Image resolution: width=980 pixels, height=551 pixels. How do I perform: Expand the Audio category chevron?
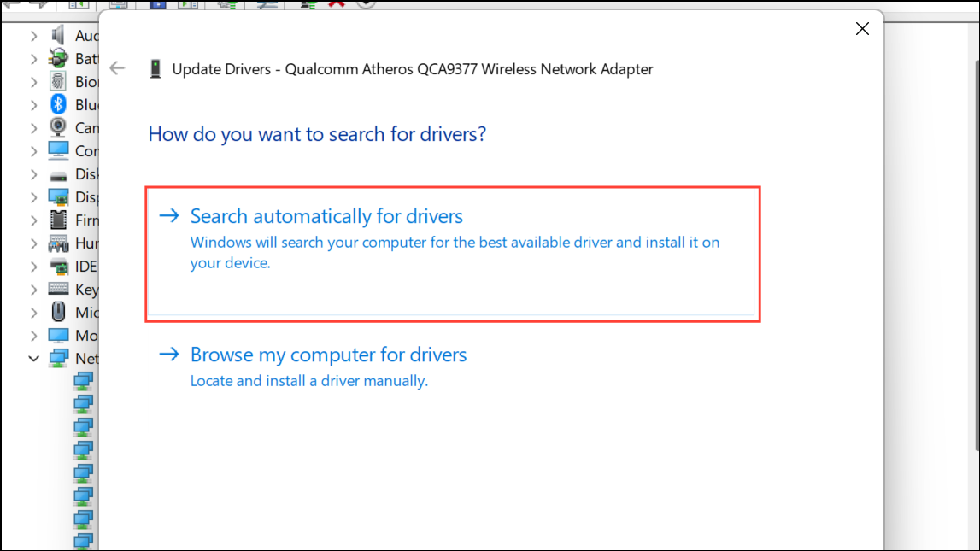tap(34, 36)
